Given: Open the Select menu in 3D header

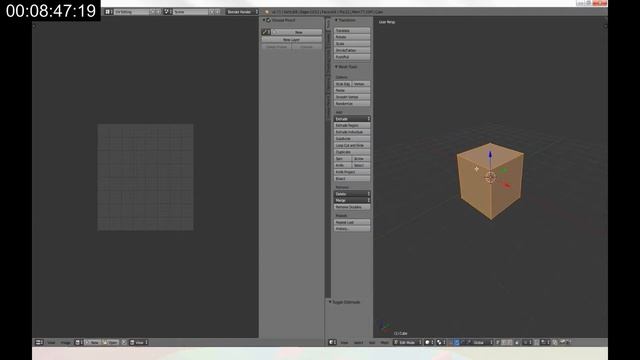Looking at the screenshot, I should (x=359, y=342).
